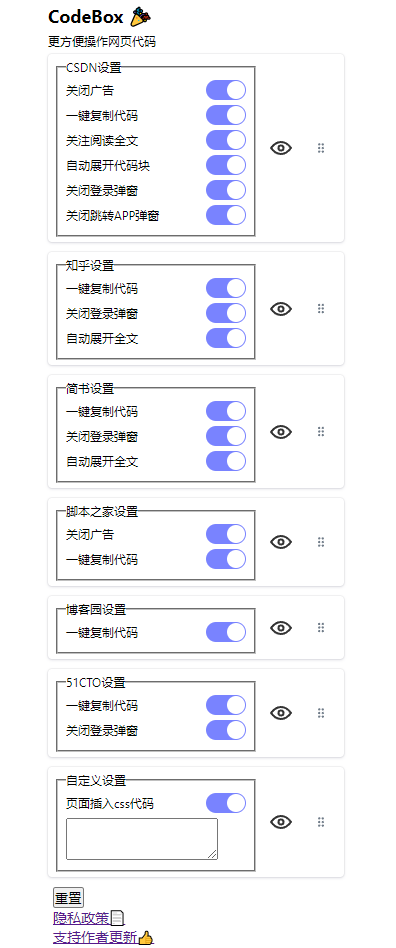Disable CSDN 关闭广告 toggle
396x948 pixels.
click(226, 90)
